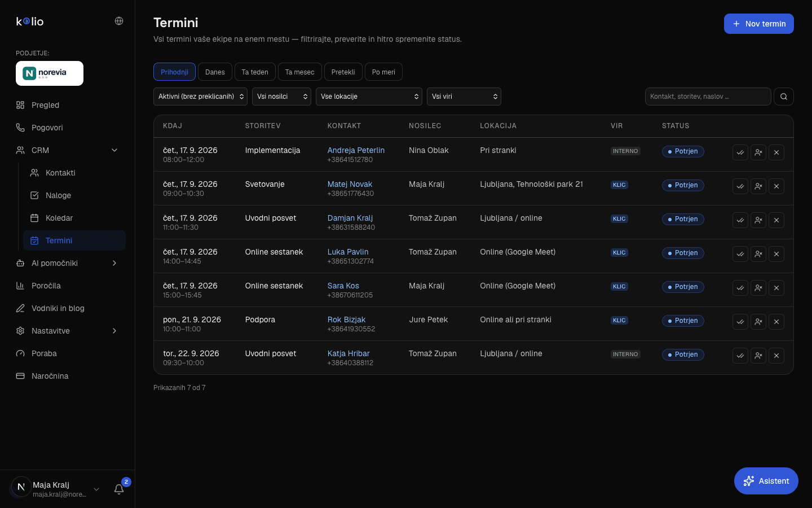The width and height of the screenshot is (812, 508).
Task: Open the Vsi nosilci dropdown
Action: tap(281, 97)
